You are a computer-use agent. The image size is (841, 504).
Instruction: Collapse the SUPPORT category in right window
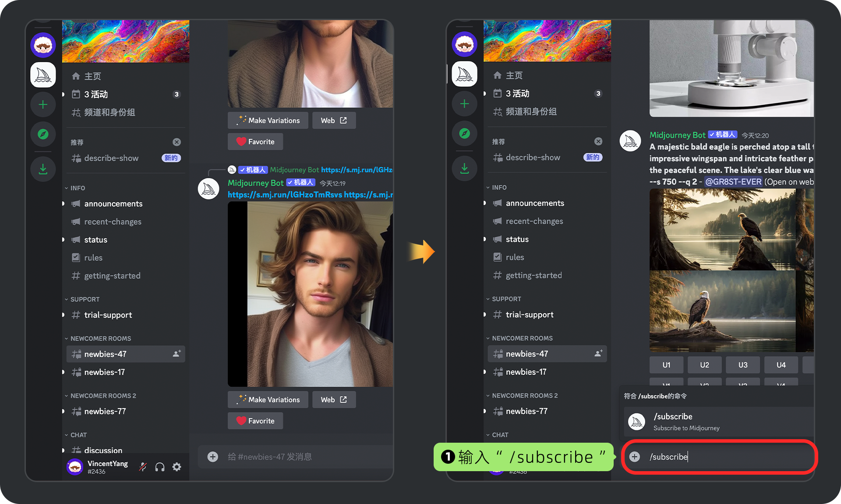pyautogui.click(x=503, y=299)
